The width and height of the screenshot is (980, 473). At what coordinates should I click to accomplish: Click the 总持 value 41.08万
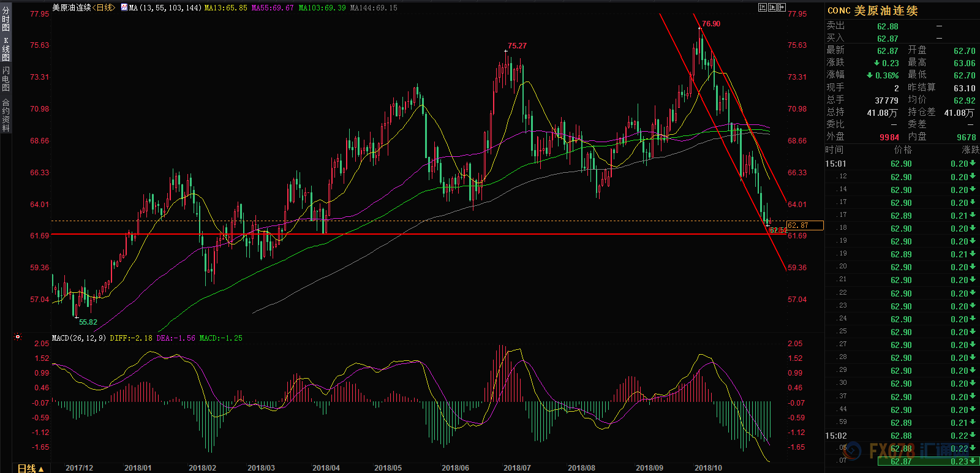pos(882,113)
